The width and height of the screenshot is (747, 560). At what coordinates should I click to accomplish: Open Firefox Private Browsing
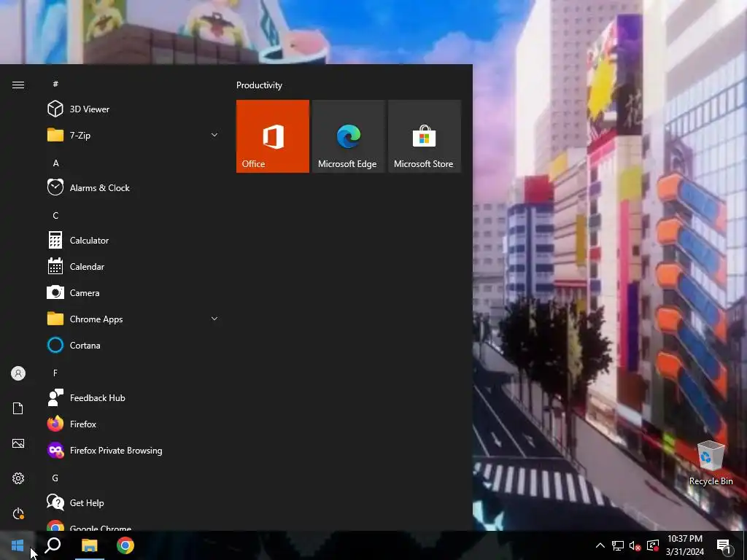(x=133, y=449)
